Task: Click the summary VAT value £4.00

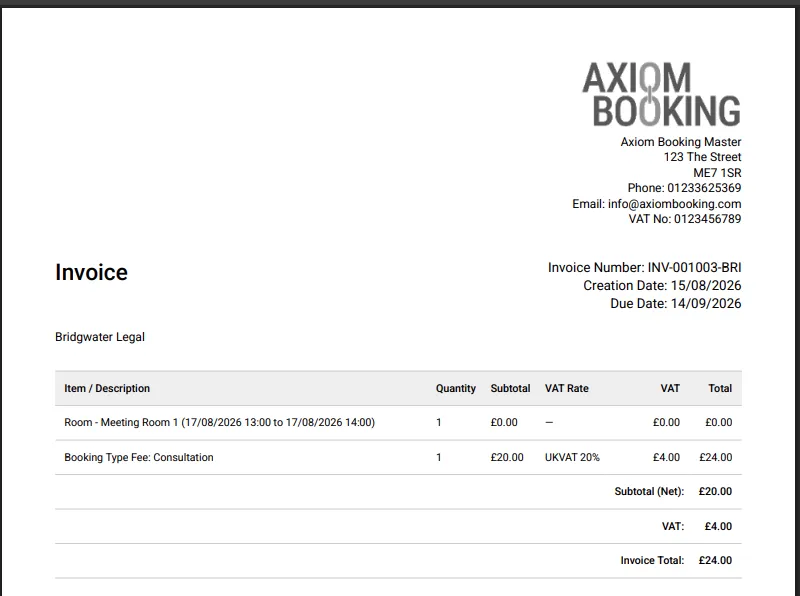Action: pos(718,526)
